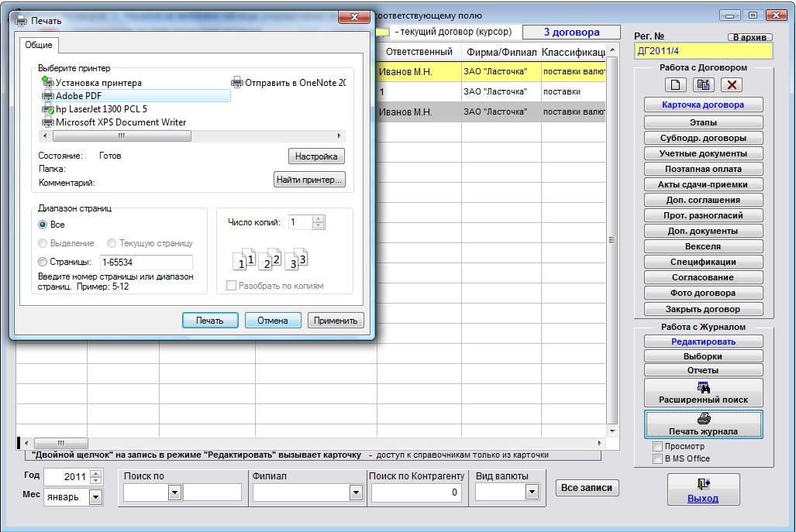Switch to the Общие tab
Image resolution: width=796 pixels, height=532 pixels.
coord(39,45)
